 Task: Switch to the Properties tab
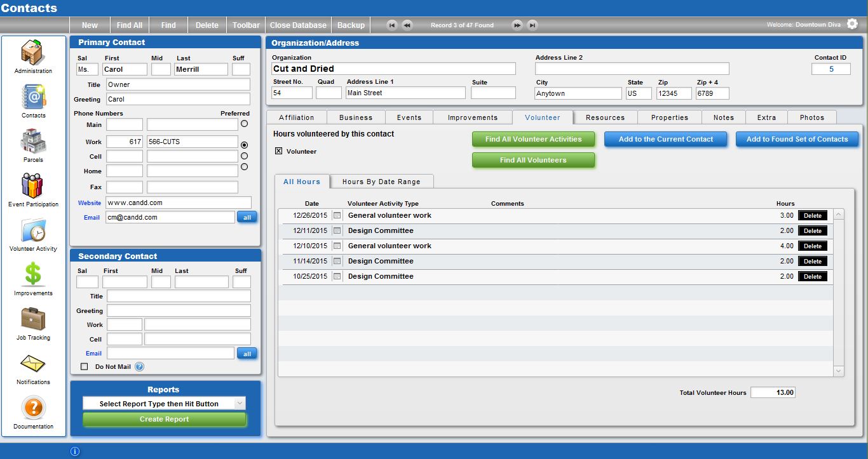pyautogui.click(x=669, y=117)
